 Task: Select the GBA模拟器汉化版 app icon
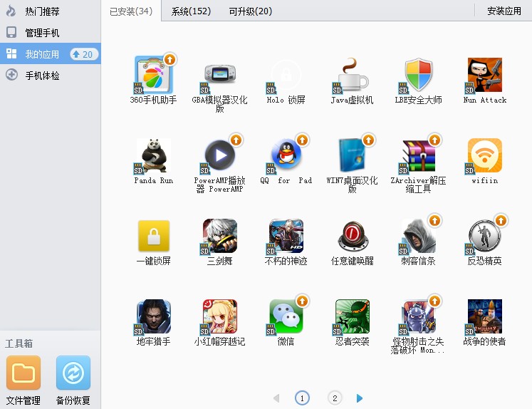click(220, 75)
